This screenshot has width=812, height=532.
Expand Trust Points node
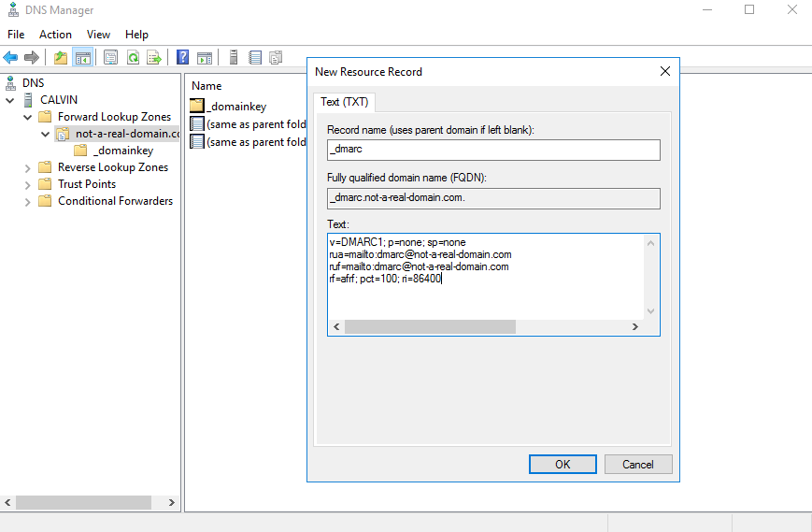coord(27,185)
